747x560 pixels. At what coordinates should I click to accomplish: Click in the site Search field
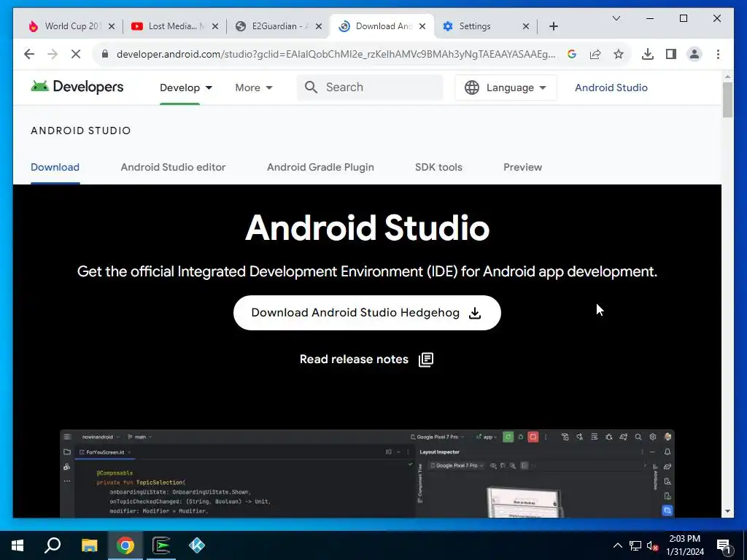(370, 87)
